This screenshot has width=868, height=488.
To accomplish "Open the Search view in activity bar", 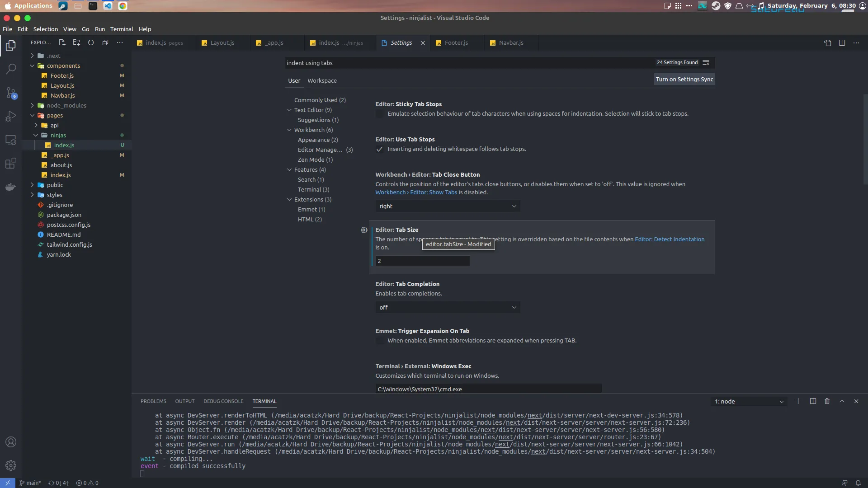I will click(11, 69).
